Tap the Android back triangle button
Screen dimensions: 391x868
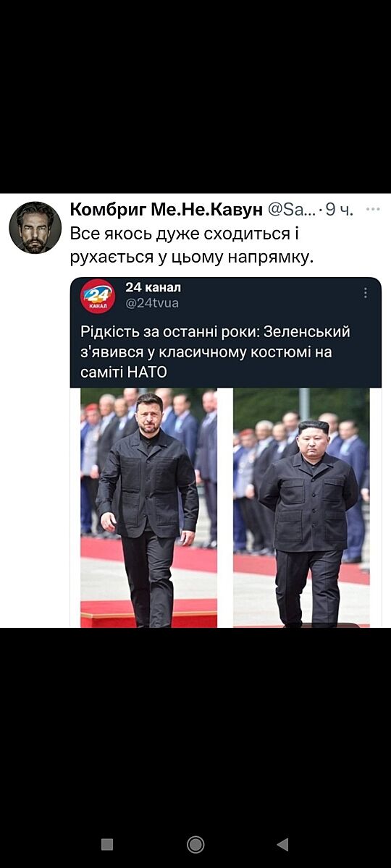283,844
